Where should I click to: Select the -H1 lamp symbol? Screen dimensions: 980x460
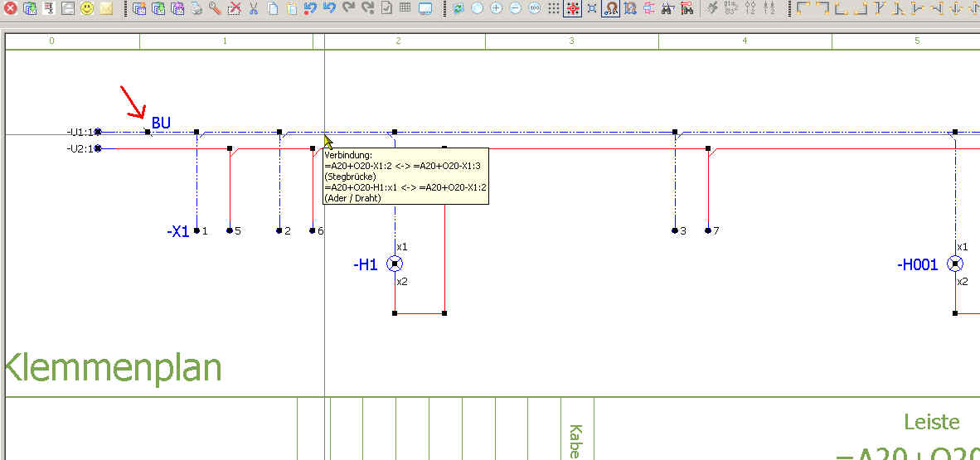tap(395, 264)
